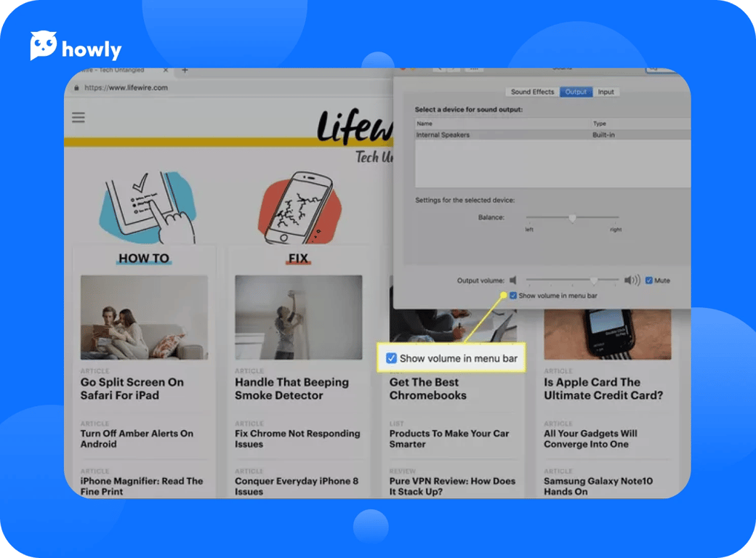Click the high volume speaker icon

(x=632, y=280)
